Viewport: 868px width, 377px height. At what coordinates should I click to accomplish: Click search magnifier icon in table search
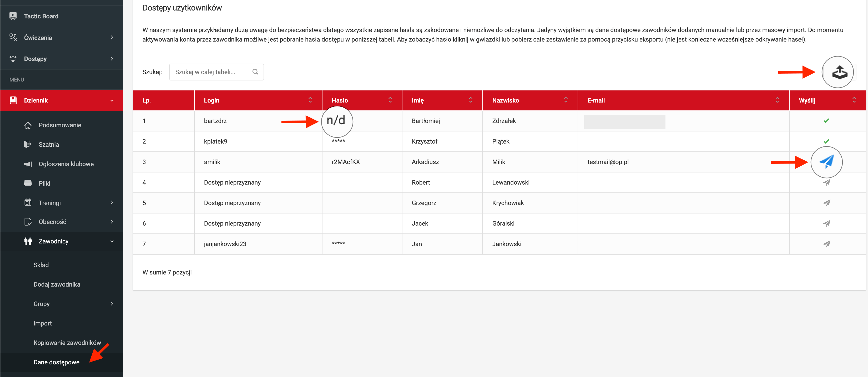pyautogui.click(x=255, y=72)
